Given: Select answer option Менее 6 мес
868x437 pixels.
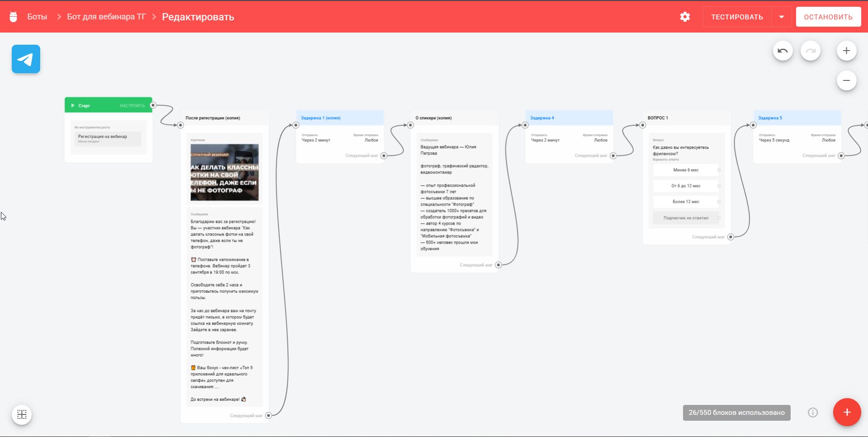Looking at the screenshot, I should point(686,170).
